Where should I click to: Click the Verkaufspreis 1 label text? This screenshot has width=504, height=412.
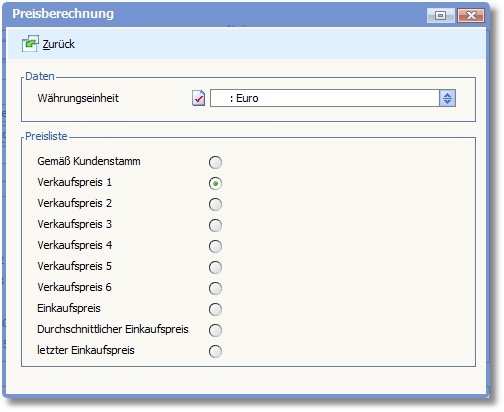(x=74, y=182)
